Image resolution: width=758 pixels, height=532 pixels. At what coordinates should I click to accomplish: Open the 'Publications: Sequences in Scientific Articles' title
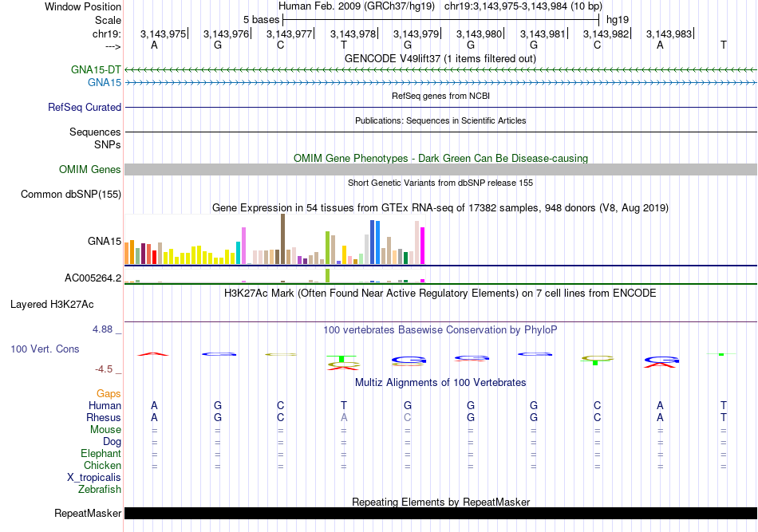pyautogui.click(x=440, y=120)
